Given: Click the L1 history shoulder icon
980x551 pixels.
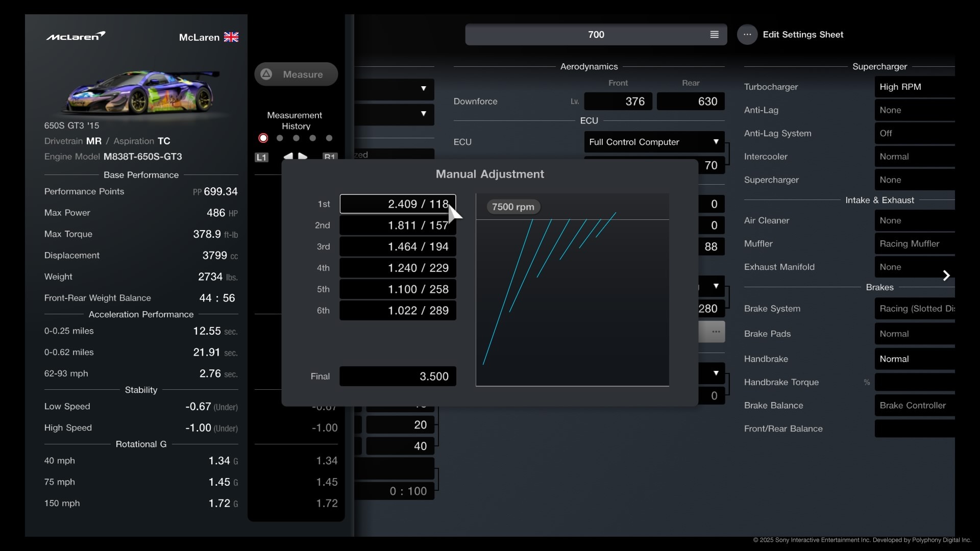Looking at the screenshot, I should pos(261,157).
